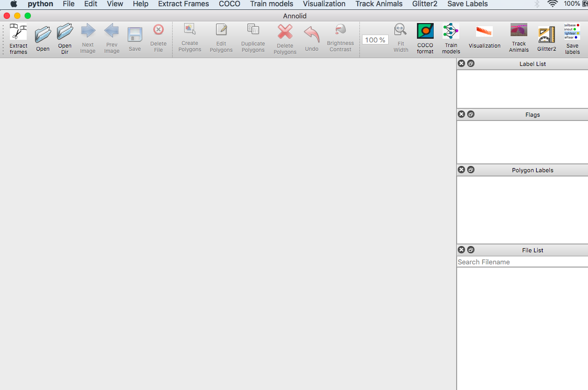Float the Flags panel
Viewport: 588px width, 390px height.
point(471,114)
